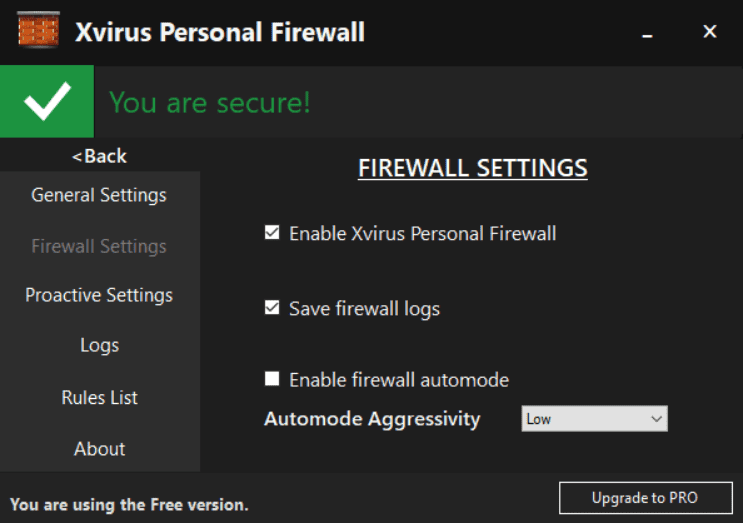Click the Upgrade to PRO button
Viewport: 743px width, 523px height.
[x=644, y=498]
